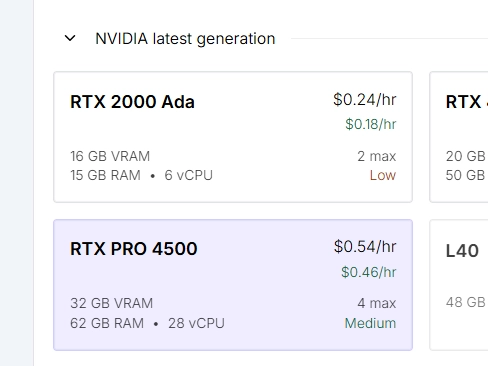
Task: Click the 28 vCPU spec text
Action: pos(196,323)
